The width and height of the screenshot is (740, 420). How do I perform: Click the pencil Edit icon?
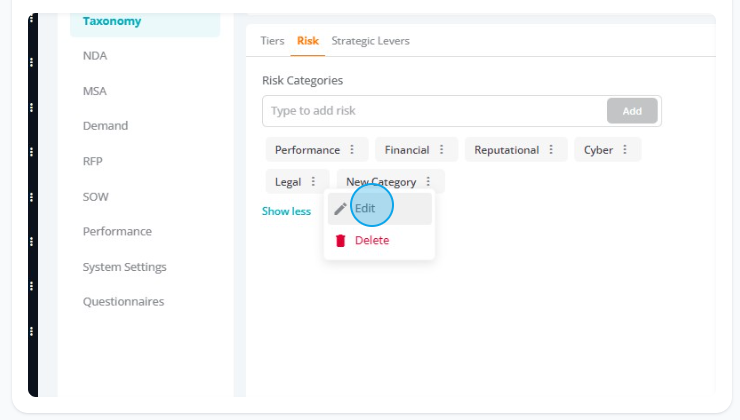tap(340, 209)
